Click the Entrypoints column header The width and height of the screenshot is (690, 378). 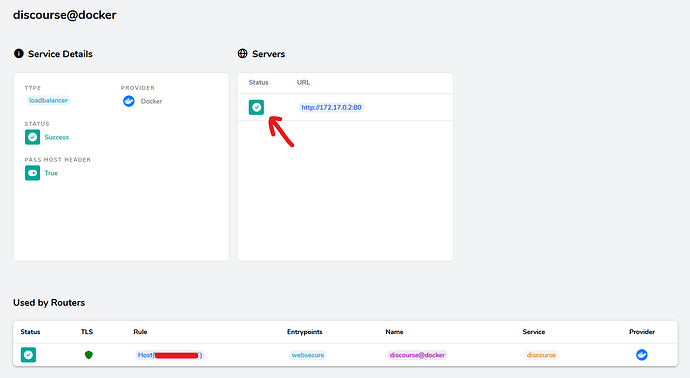[x=305, y=332]
